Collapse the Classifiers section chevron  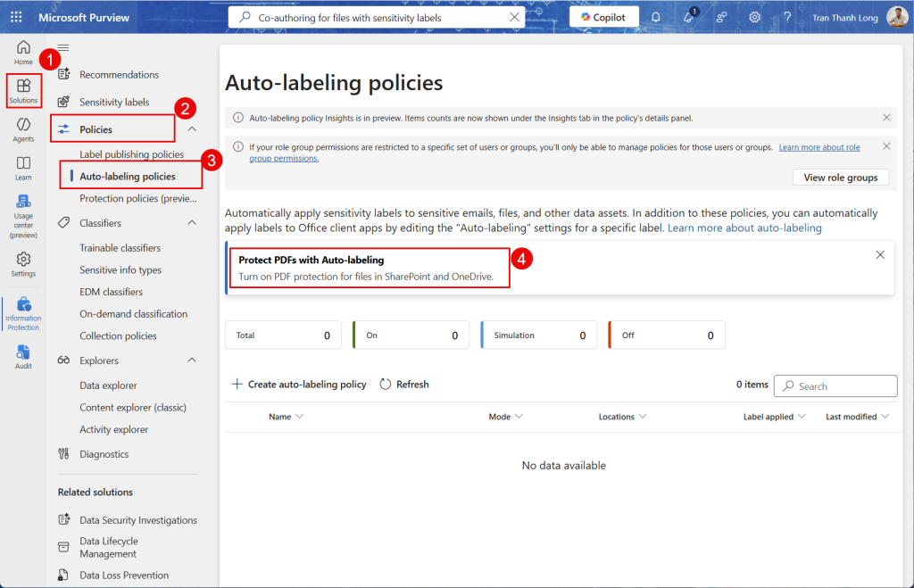(x=192, y=223)
